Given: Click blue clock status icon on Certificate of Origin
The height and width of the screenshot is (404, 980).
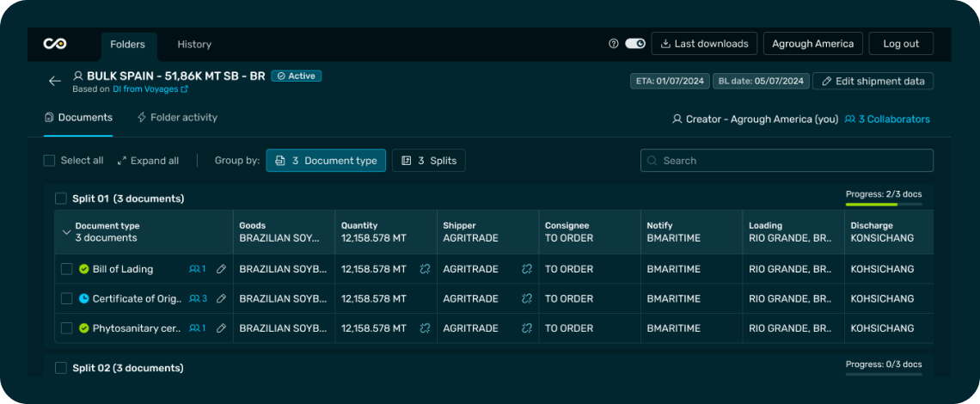Looking at the screenshot, I should (83, 299).
